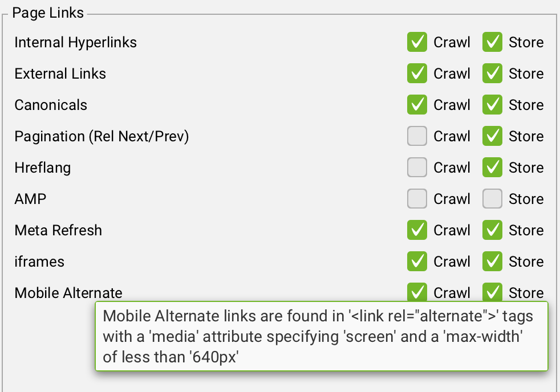This screenshot has width=560, height=392.
Task: Toggle the Mobile Alternate Store checkbox
Action: point(492,292)
